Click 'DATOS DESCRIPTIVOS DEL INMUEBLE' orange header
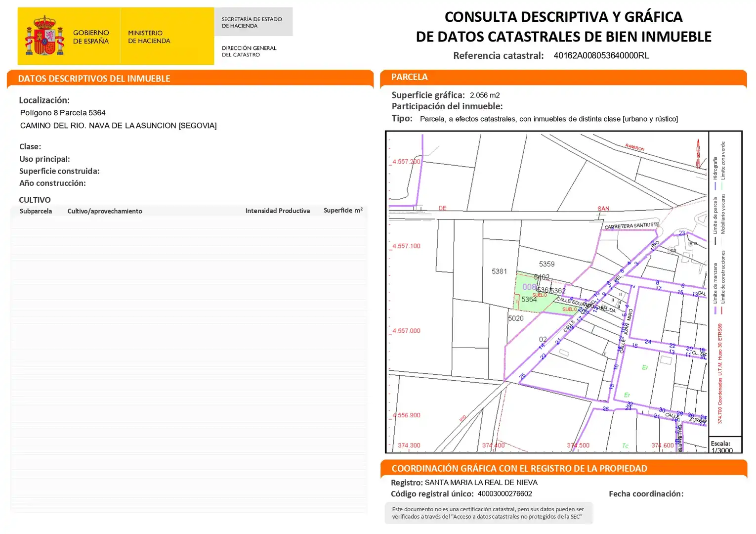Screen dimensions: 756x534 (x=190, y=79)
